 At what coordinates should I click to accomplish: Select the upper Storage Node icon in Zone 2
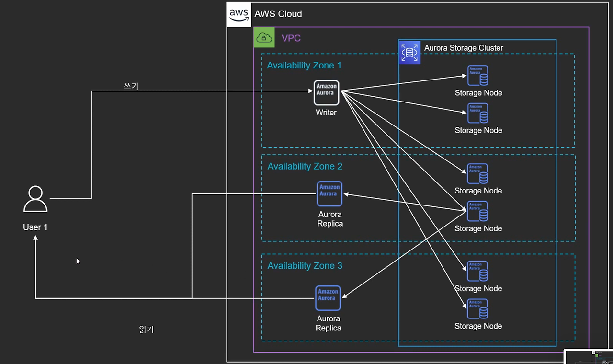(478, 174)
